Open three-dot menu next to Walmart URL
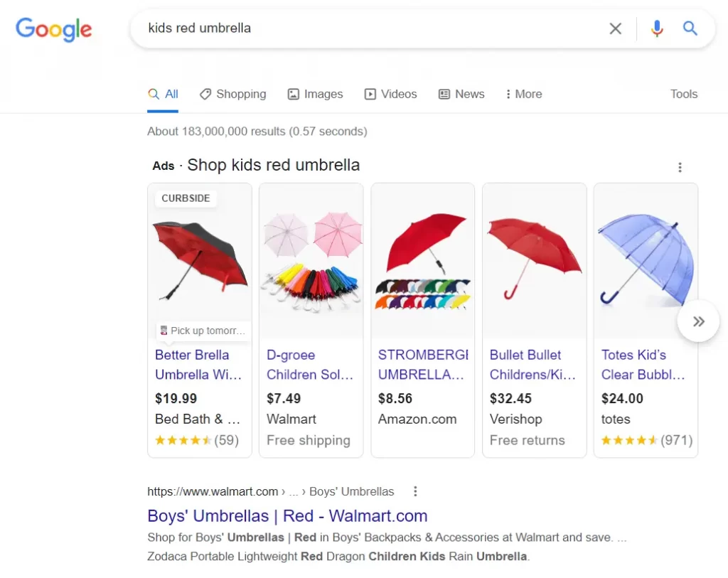The image size is (728, 578). [415, 491]
